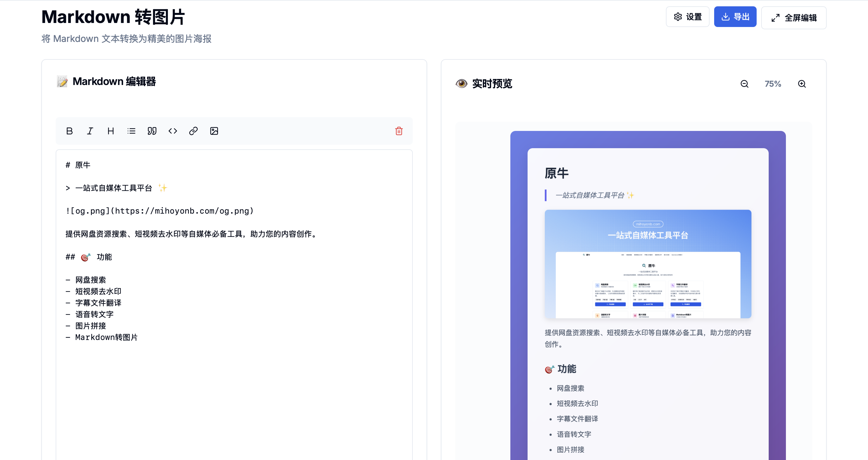Click the image markdown line with mihoyonb.com URL

pyautogui.click(x=159, y=211)
